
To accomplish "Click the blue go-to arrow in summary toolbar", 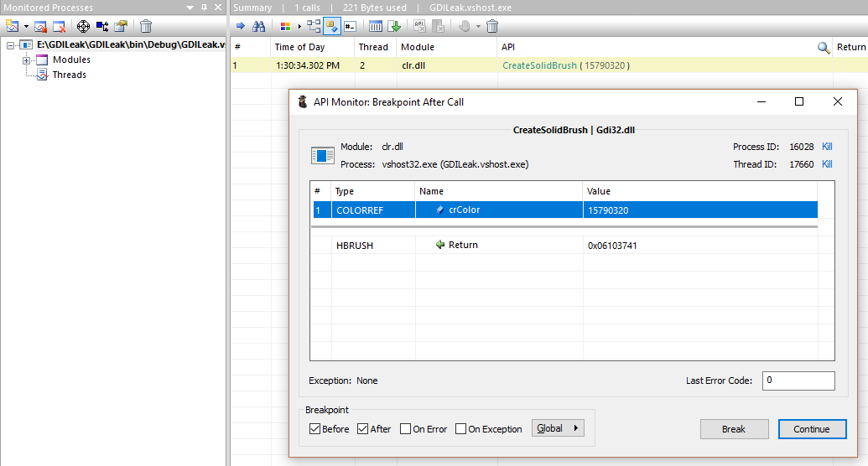I will pos(240,26).
